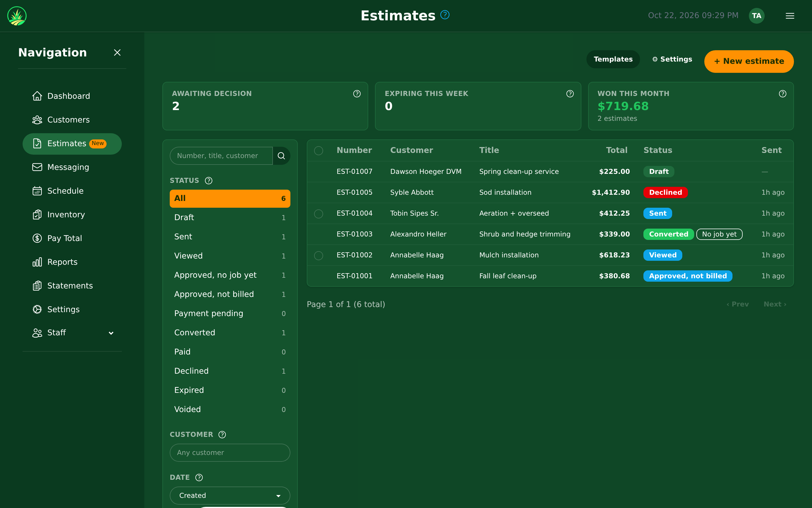Select the EST-01002 row checkbox

click(x=318, y=256)
